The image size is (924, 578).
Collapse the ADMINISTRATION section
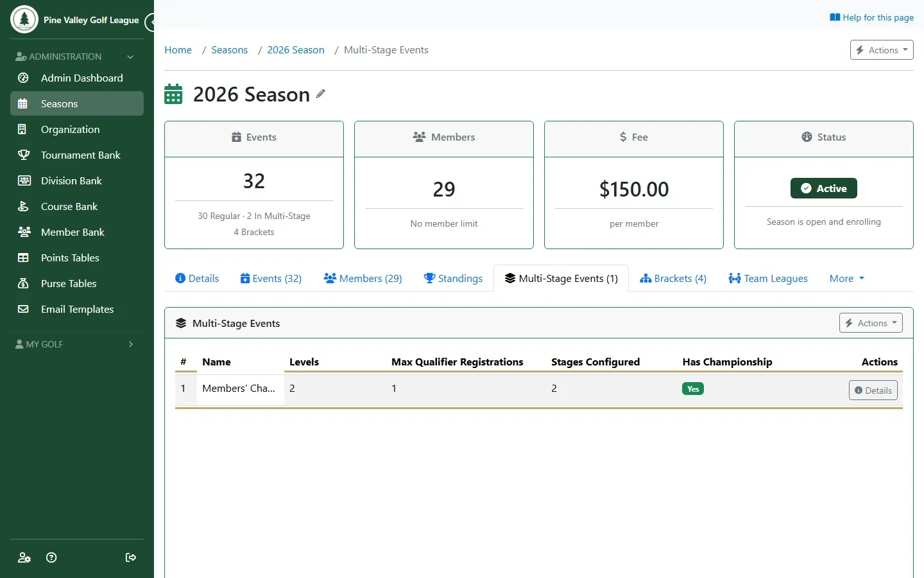coord(77,57)
